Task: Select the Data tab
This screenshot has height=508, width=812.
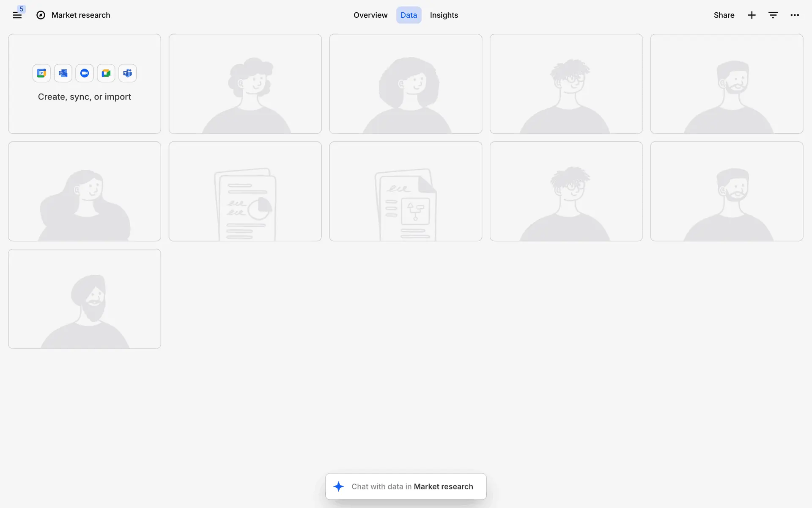Action: [409, 15]
